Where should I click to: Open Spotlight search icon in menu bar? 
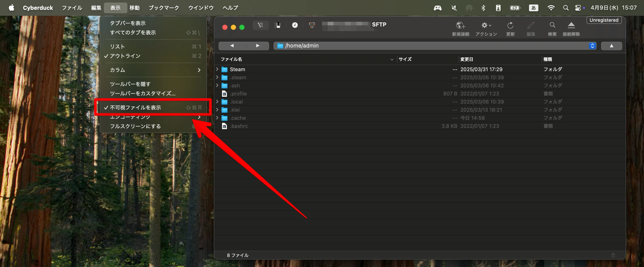565,8
